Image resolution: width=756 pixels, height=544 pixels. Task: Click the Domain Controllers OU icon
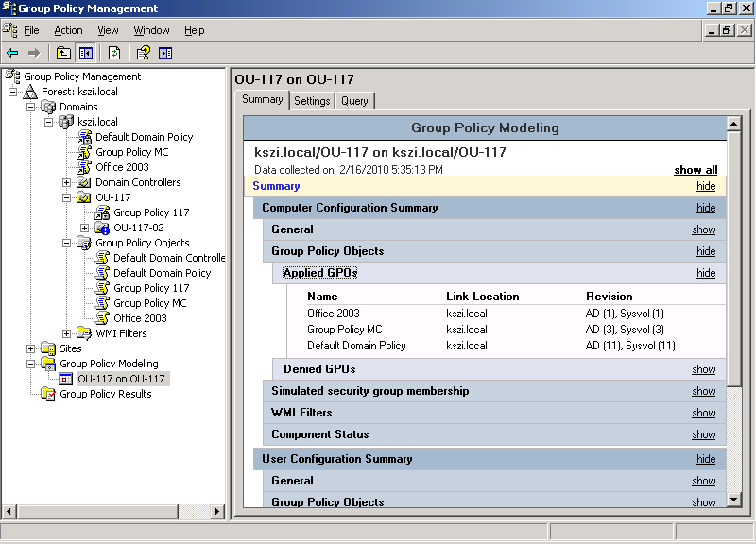pyautogui.click(x=84, y=182)
